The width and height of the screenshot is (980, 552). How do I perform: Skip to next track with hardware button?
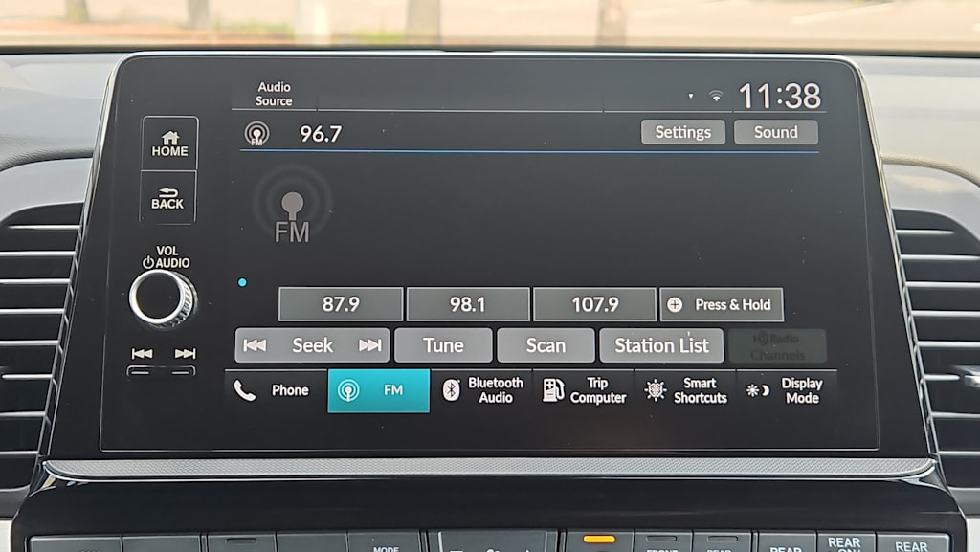click(185, 354)
